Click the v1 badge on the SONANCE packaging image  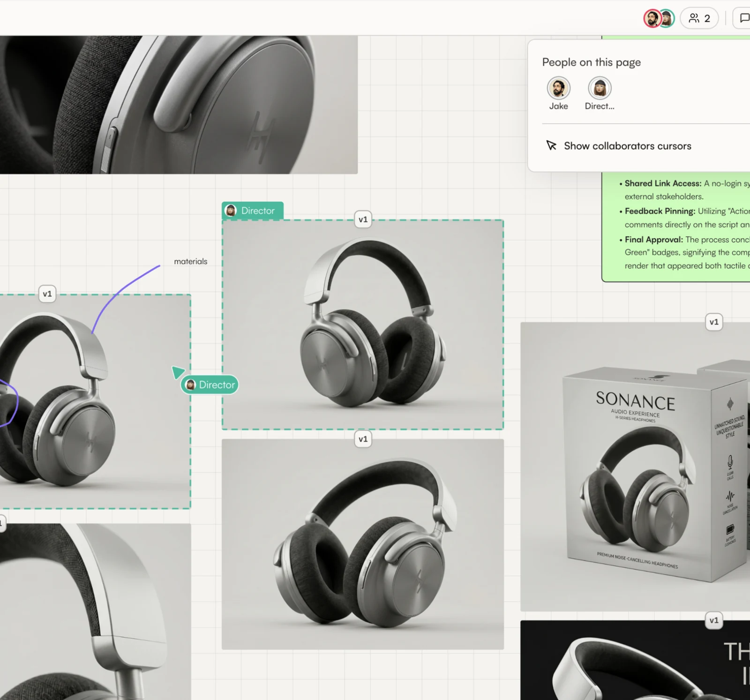[x=714, y=322]
